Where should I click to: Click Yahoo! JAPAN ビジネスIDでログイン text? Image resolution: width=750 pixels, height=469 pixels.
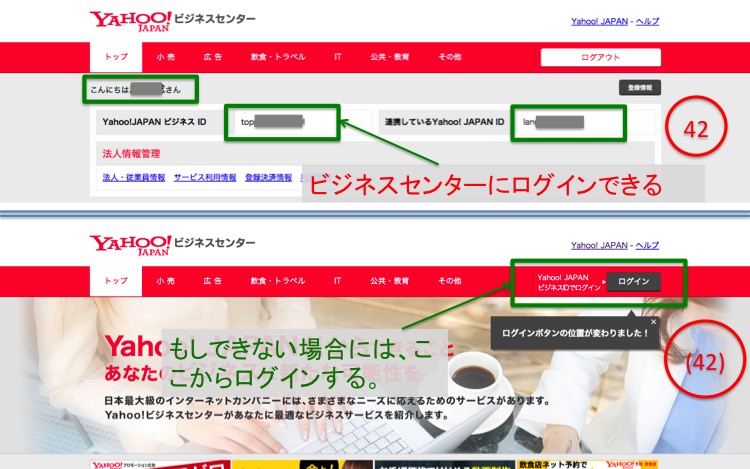[x=569, y=282]
